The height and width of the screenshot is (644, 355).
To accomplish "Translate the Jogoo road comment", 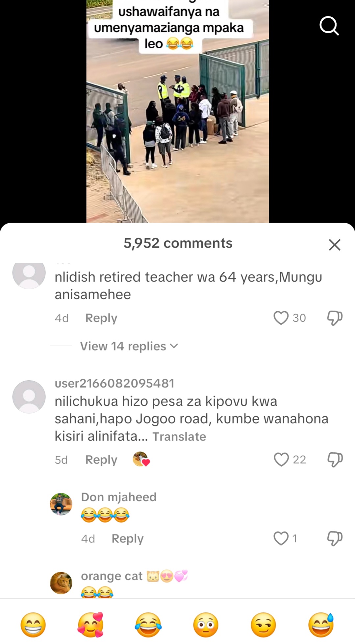I will (x=179, y=437).
